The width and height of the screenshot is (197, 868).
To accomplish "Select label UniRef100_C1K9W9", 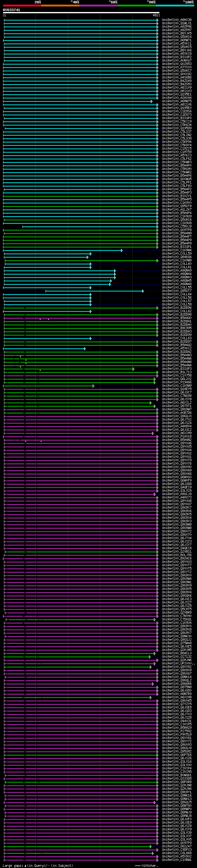I will [177, 386].
